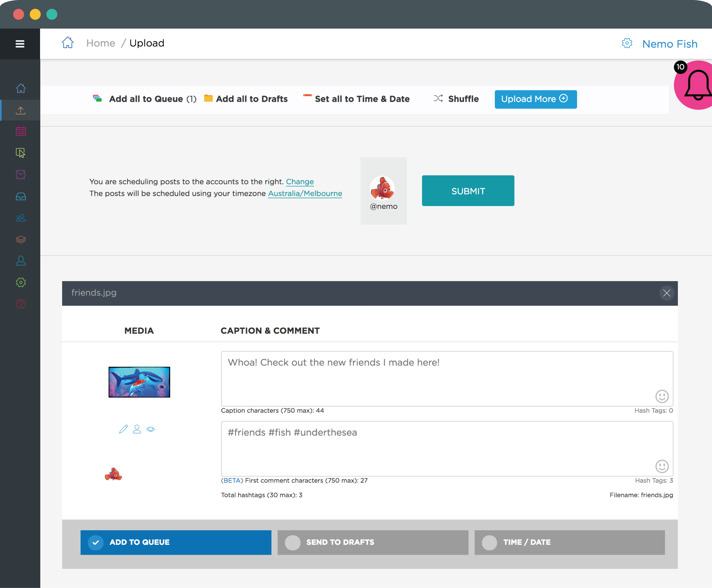Open the green settings gear in sidebar
This screenshot has height=588, width=712.
tap(21, 282)
